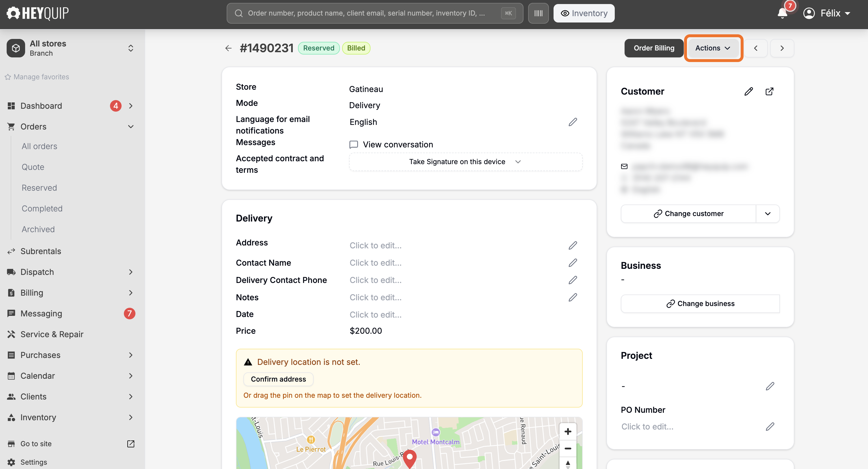The width and height of the screenshot is (868, 469).
Task: Open the Reserved orders list
Action: click(39, 187)
